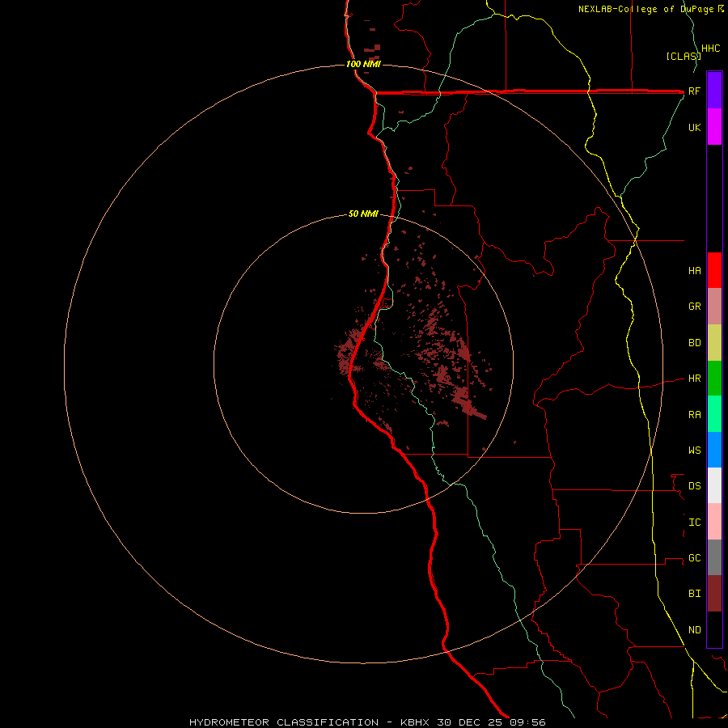The width and height of the screenshot is (728, 728).
Task: Click the HYDROMETEOR CLASSIFICATION title text
Action: click(284, 722)
